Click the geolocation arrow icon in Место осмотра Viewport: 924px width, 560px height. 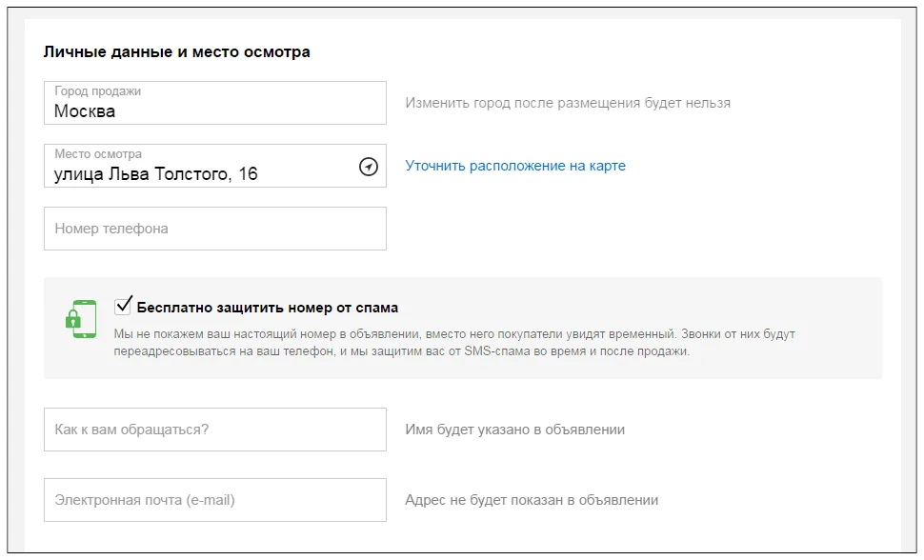(369, 167)
